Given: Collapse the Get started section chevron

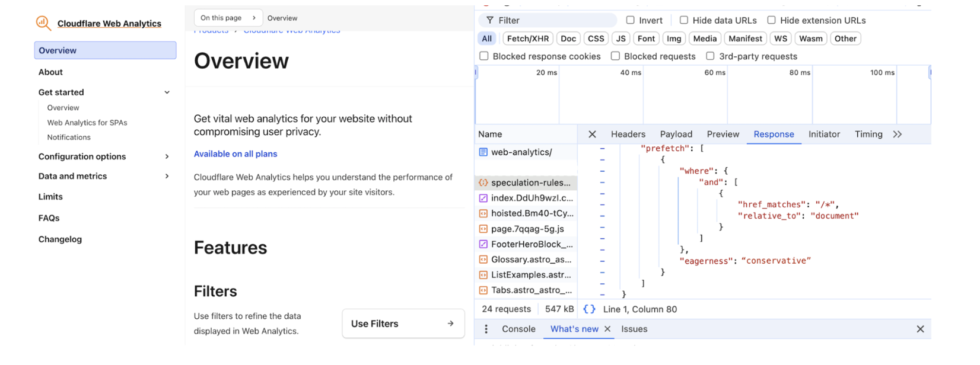Looking at the screenshot, I should click(x=167, y=92).
